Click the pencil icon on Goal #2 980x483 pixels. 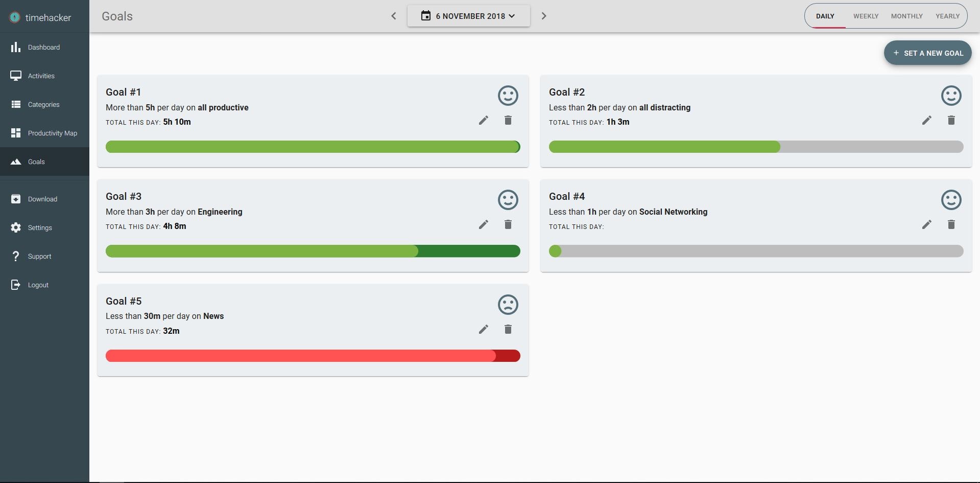[926, 120]
